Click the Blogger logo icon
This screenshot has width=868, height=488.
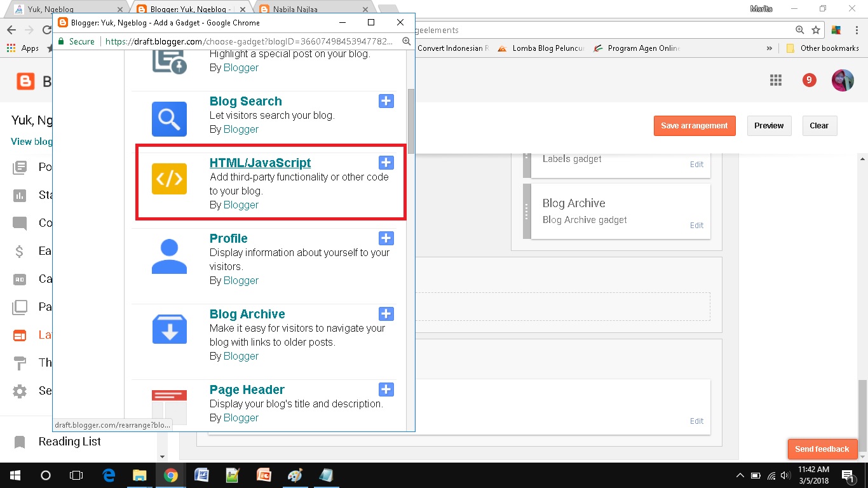point(25,81)
